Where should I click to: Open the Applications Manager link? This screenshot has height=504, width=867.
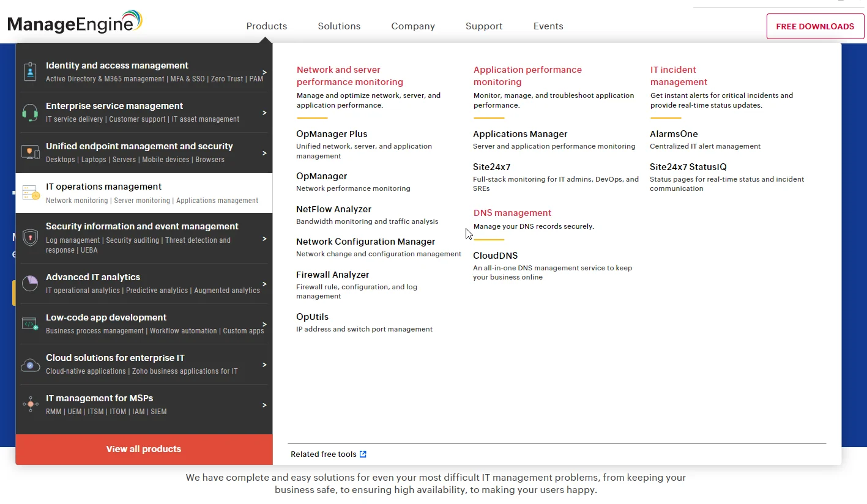[520, 134]
